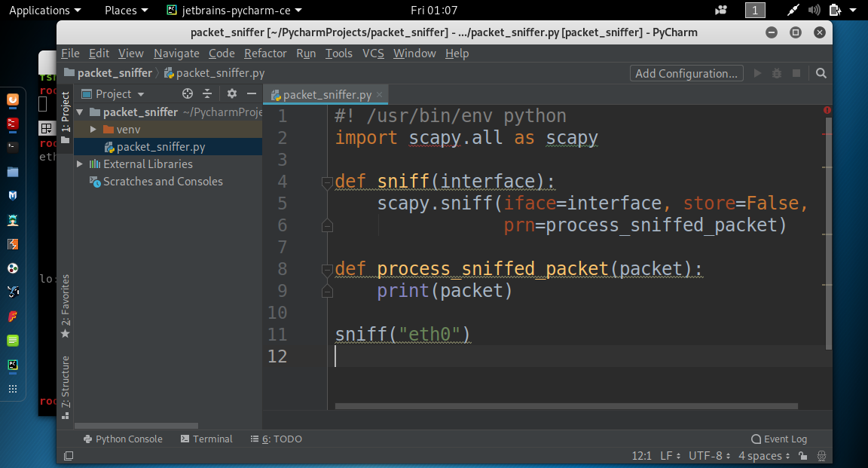Open the LF line separator dropdown
The width and height of the screenshot is (868, 468).
pyautogui.click(x=669, y=455)
